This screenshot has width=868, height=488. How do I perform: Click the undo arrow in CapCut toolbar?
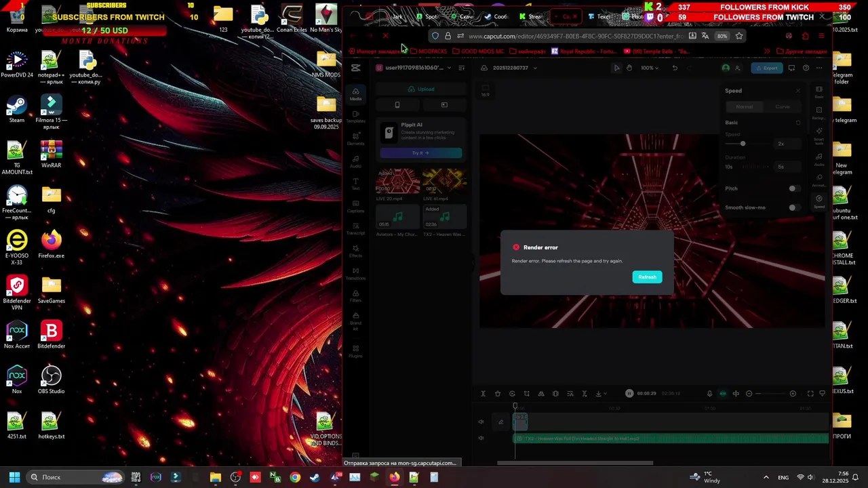coord(675,68)
